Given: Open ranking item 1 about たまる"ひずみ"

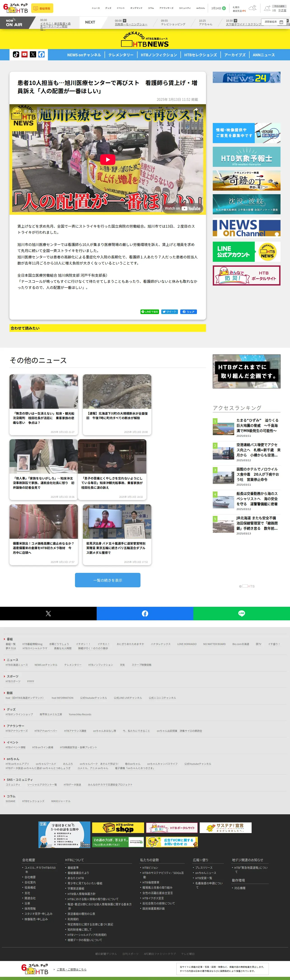Looking at the screenshot, I should coord(246,428).
